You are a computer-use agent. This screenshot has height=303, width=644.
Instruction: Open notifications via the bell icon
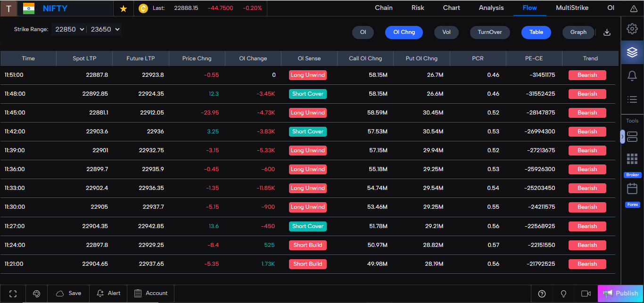tap(632, 75)
